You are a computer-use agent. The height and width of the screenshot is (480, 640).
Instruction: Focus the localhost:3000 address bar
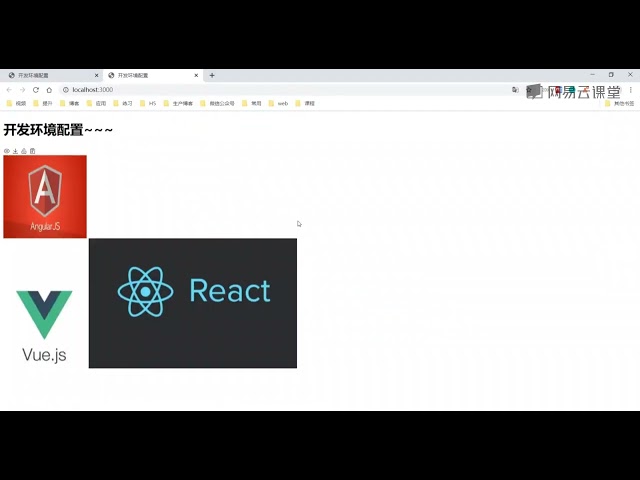tap(286, 90)
